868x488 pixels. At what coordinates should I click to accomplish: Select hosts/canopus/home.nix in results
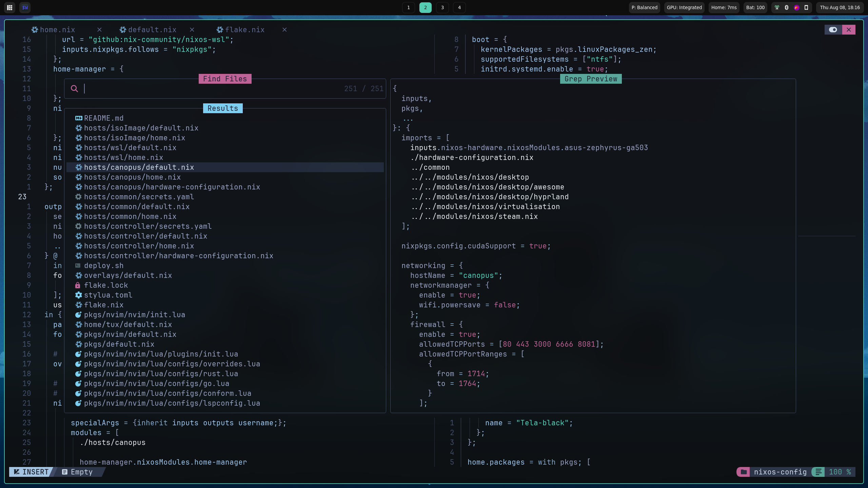point(132,177)
